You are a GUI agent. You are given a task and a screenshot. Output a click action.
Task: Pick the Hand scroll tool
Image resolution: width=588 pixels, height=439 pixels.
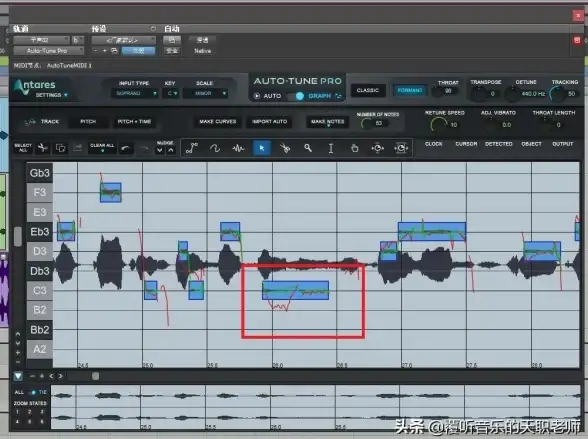coord(354,148)
